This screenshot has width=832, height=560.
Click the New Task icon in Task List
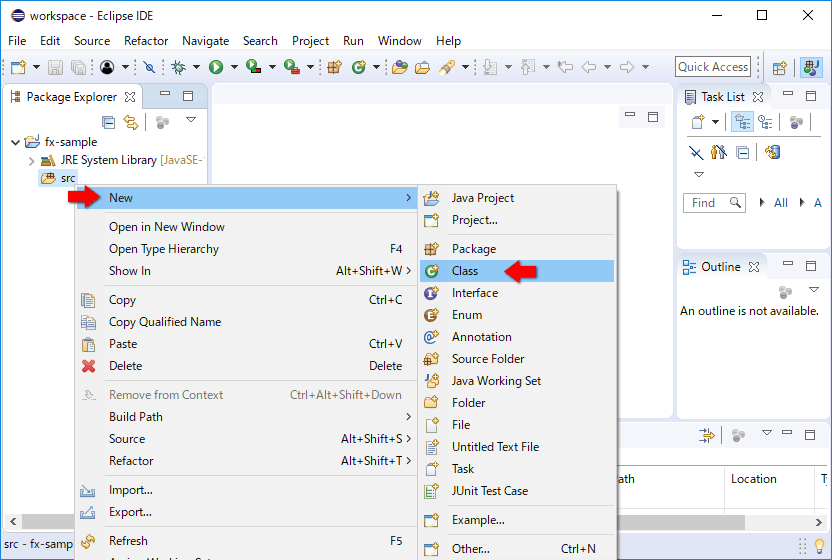click(698, 123)
